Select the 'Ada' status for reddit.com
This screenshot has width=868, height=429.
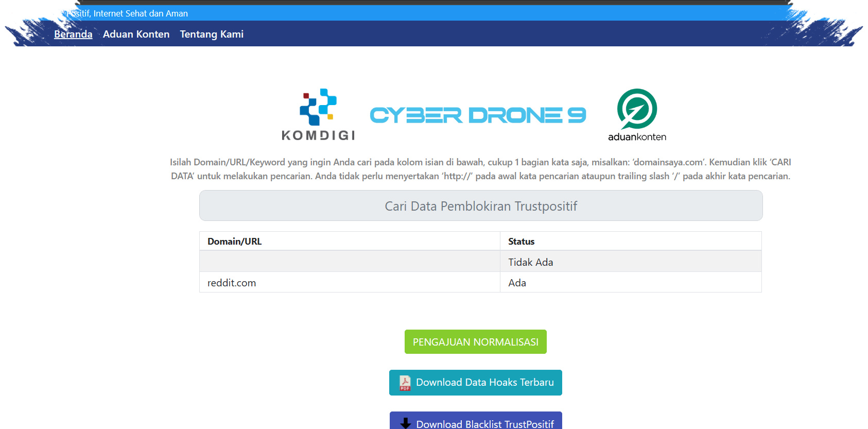[631, 282]
